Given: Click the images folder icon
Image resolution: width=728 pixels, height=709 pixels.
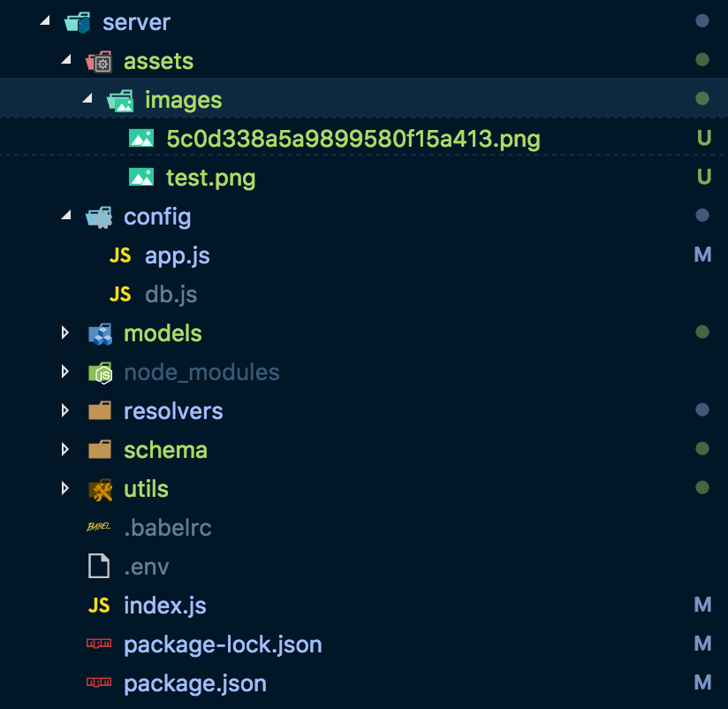Looking at the screenshot, I should click(120, 100).
